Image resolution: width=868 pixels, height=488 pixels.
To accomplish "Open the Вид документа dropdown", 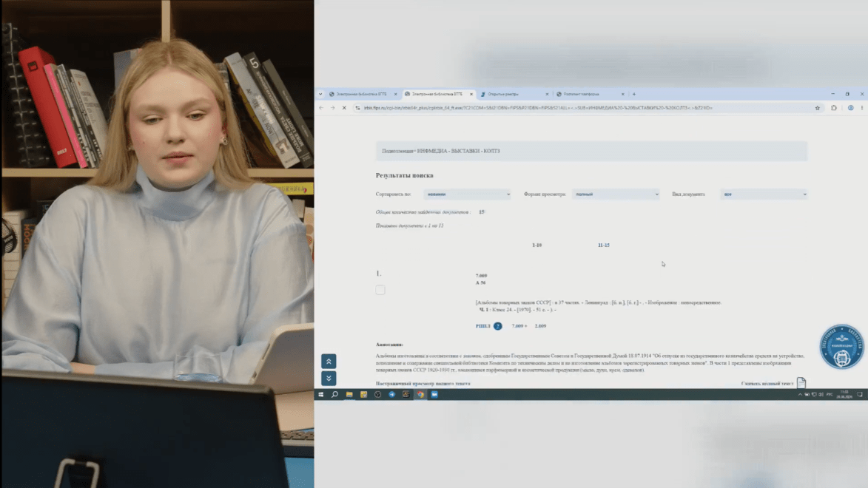I will coord(764,194).
